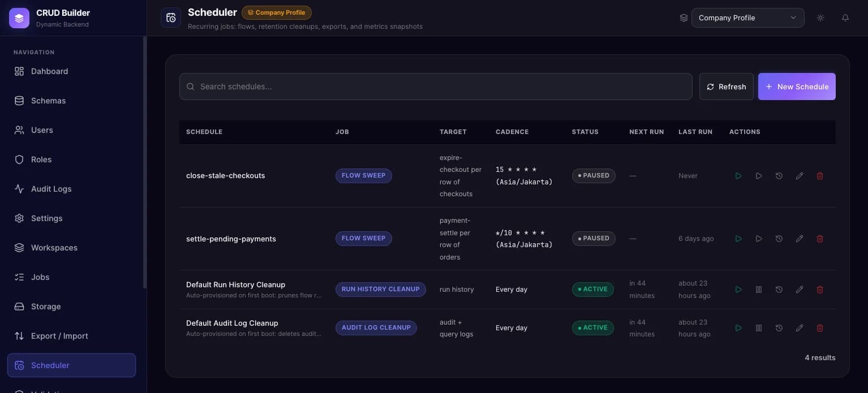Edit Default Audit Log Cleanup schedule
Image resolution: width=868 pixels, height=393 pixels.
[x=800, y=328]
